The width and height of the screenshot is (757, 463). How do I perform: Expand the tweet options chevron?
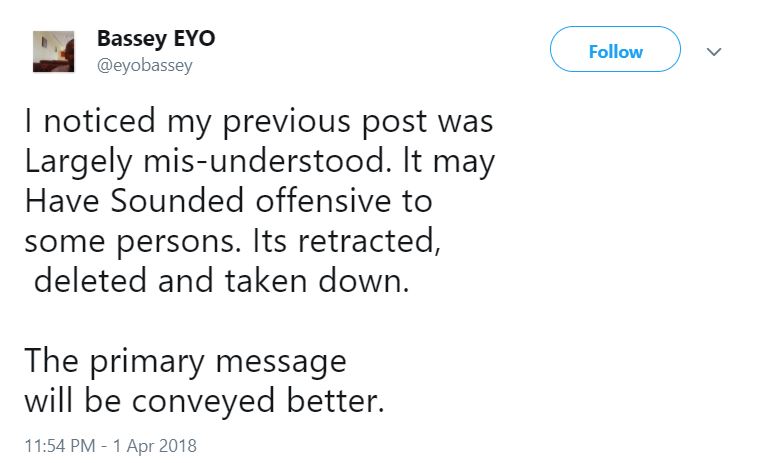pyautogui.click(x=715, y=51)
